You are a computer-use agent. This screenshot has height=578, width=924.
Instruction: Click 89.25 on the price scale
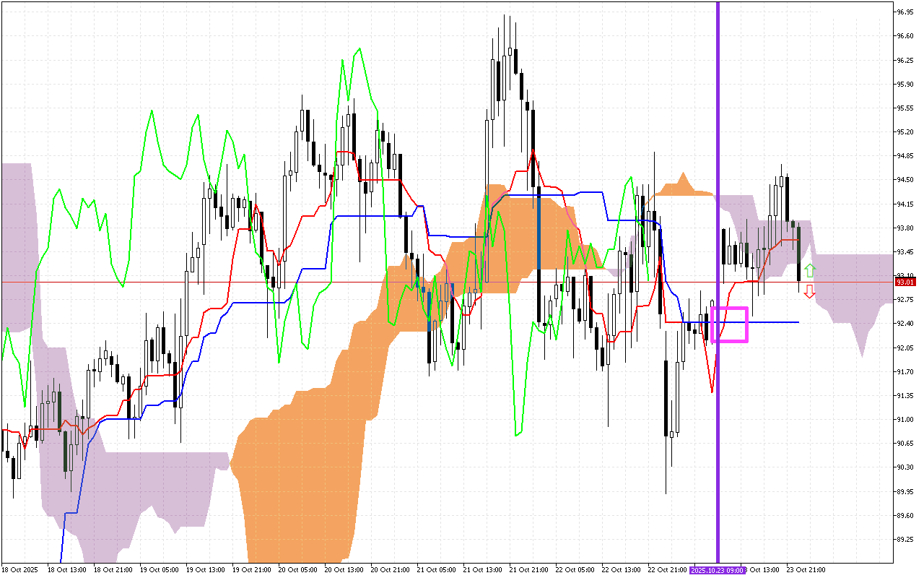(905, 539)
